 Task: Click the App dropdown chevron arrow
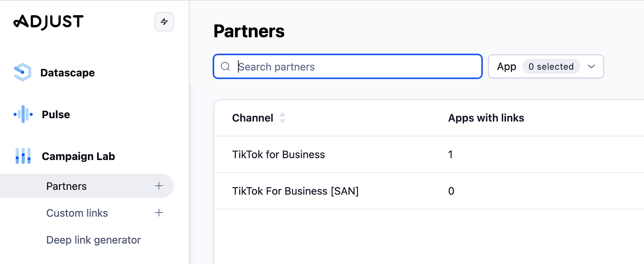592,67
